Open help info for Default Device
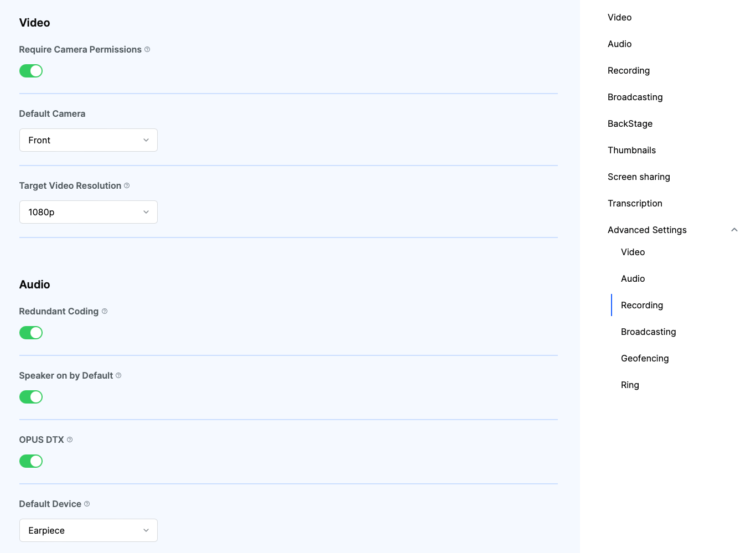756x553 pixels. [87, 504]
